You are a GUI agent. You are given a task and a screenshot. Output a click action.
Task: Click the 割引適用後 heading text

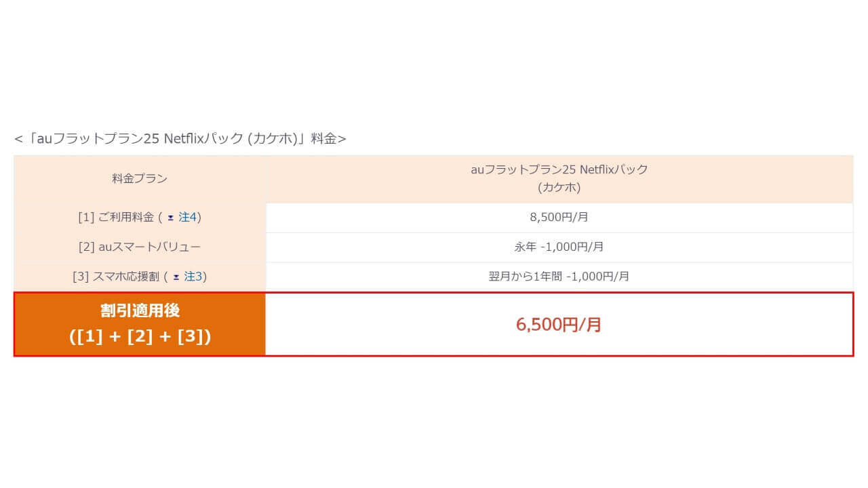(x=140, y=311)
